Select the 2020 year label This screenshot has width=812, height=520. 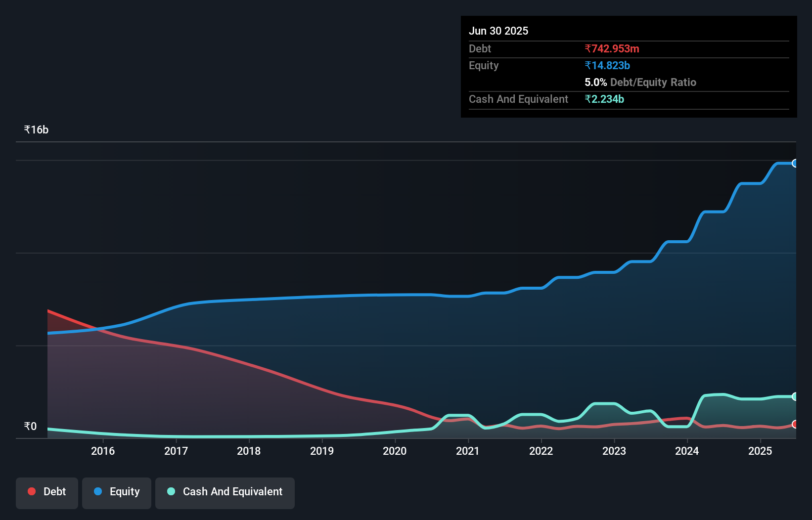click(x=394, y=451)
